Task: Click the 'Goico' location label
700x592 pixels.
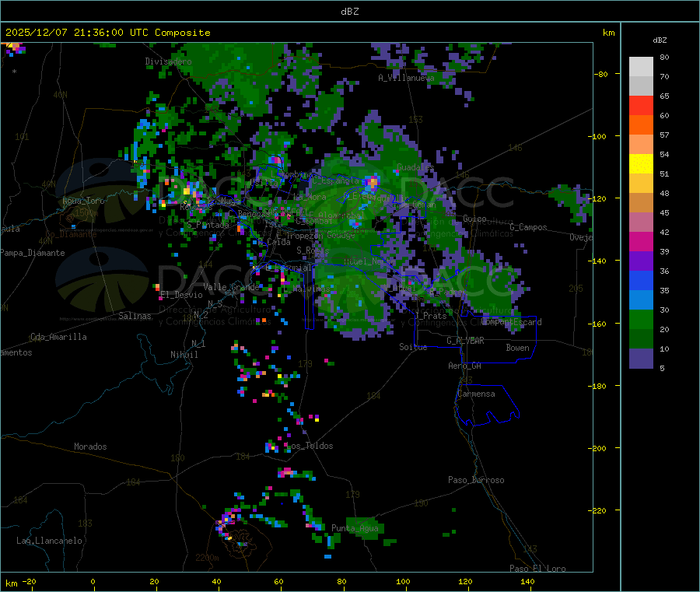Action: point(474,219)
